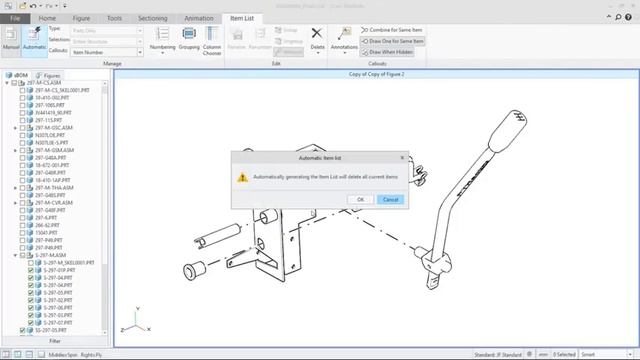Click the Open folder icon in quick access bar
The image size is (640, 360).
[x=22, y=6]
